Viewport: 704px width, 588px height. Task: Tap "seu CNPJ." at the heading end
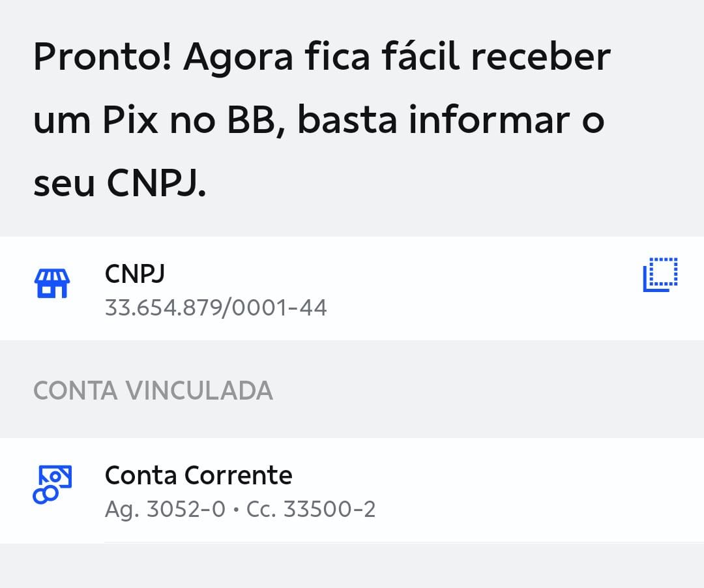(x=119, y=184)
